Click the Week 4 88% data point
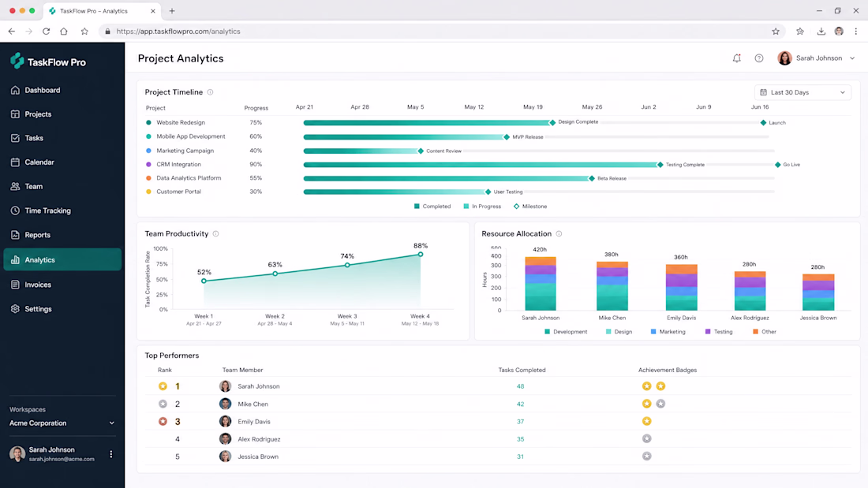 (x=421, y=255)
